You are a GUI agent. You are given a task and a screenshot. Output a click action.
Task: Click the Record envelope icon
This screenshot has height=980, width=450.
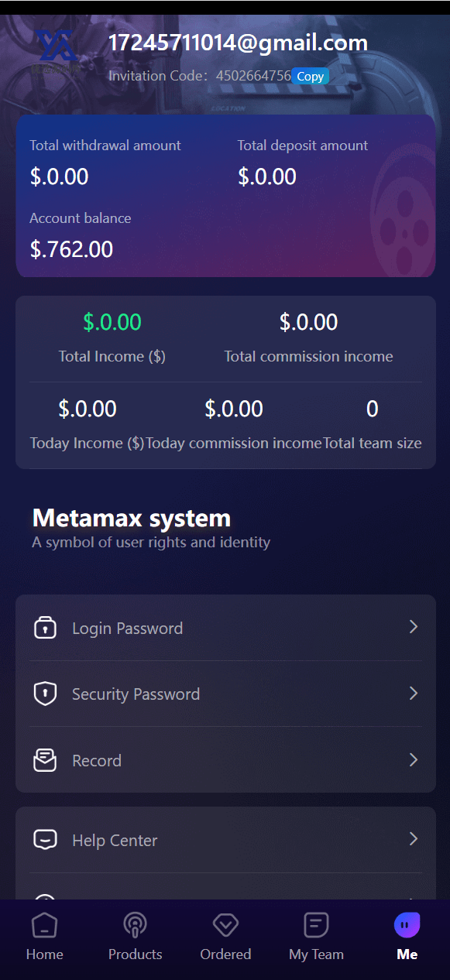(x=45, y=760)
